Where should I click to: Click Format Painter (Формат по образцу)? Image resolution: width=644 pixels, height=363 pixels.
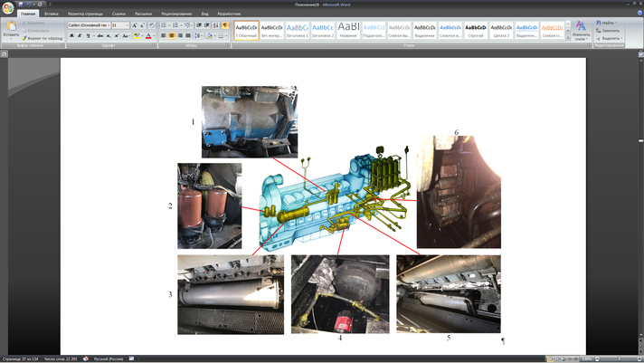tap(38, 36)
